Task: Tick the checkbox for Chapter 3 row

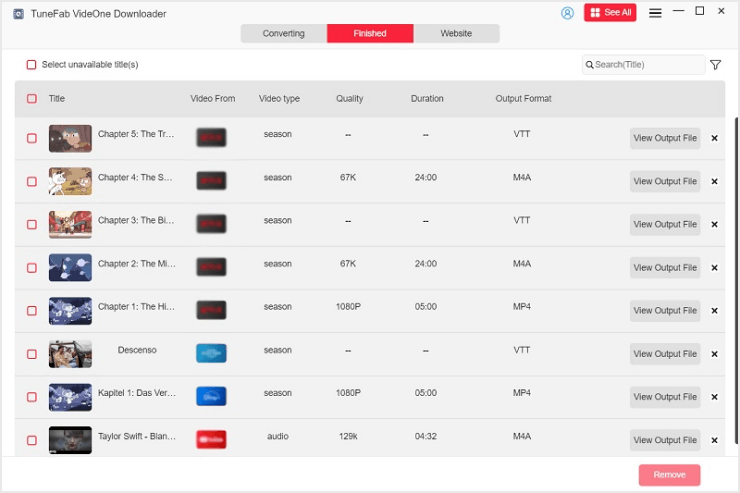Action: coord(32,225)
